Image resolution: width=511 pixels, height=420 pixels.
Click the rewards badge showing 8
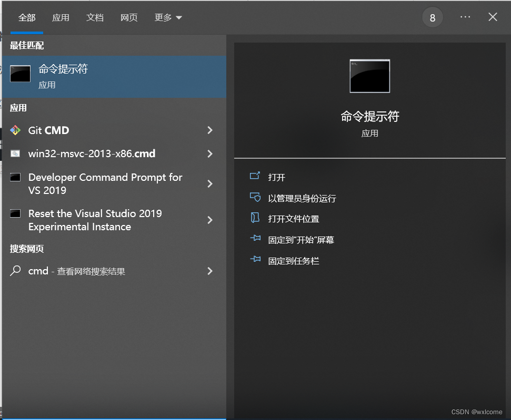(433, 17)
